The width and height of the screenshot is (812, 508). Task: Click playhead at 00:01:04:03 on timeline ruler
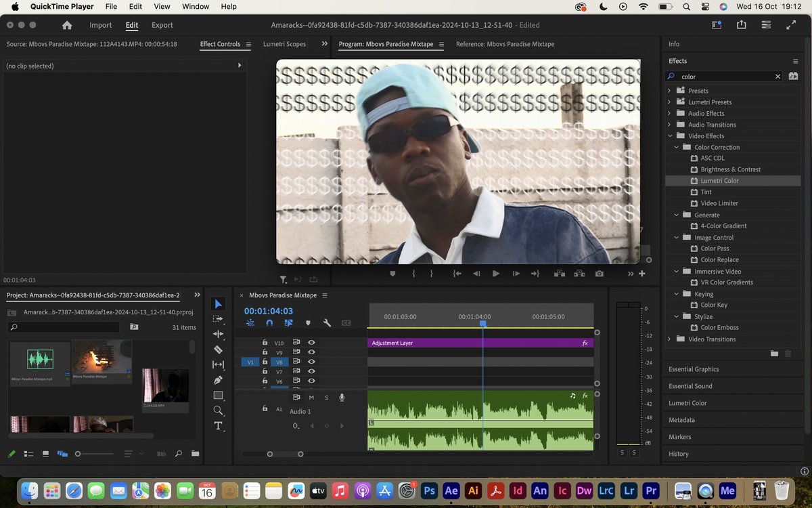pos(483,324)
